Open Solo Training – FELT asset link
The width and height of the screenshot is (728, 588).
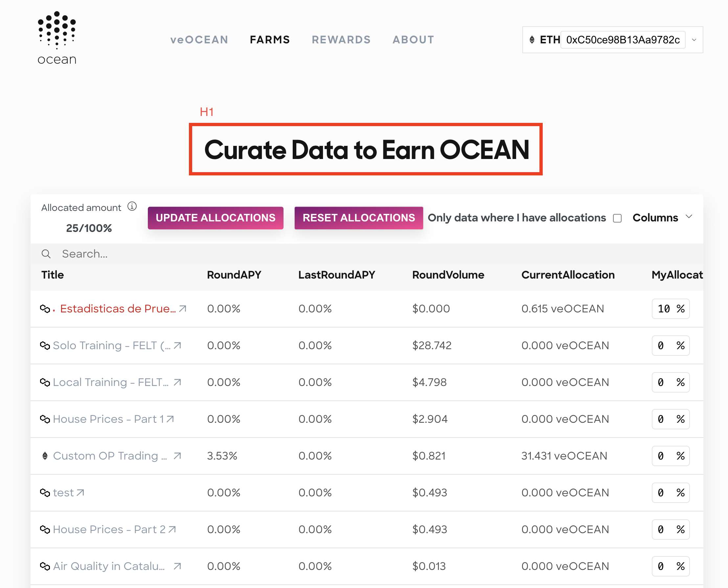coord(112,346)
